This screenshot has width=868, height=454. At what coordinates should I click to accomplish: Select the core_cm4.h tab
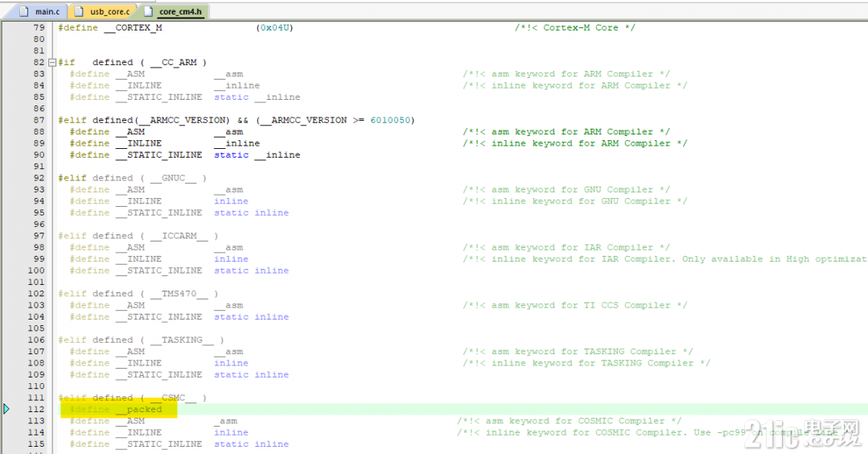pos(174,11)
